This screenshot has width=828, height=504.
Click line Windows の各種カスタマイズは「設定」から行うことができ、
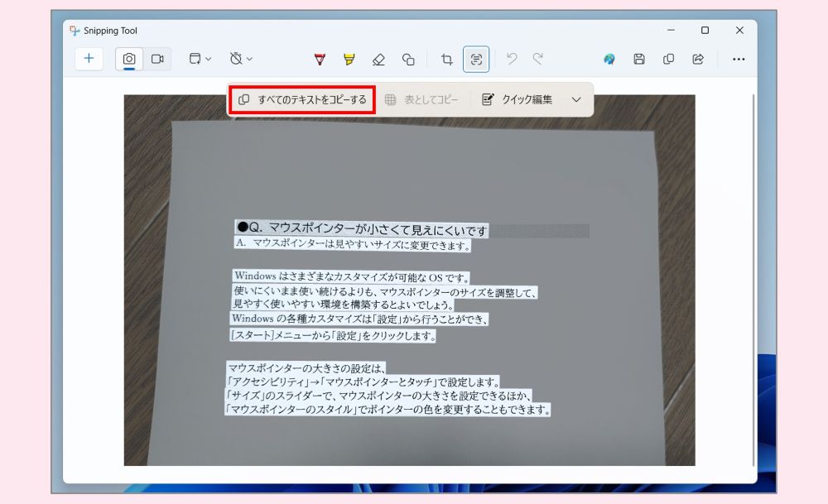click(359, 319)
